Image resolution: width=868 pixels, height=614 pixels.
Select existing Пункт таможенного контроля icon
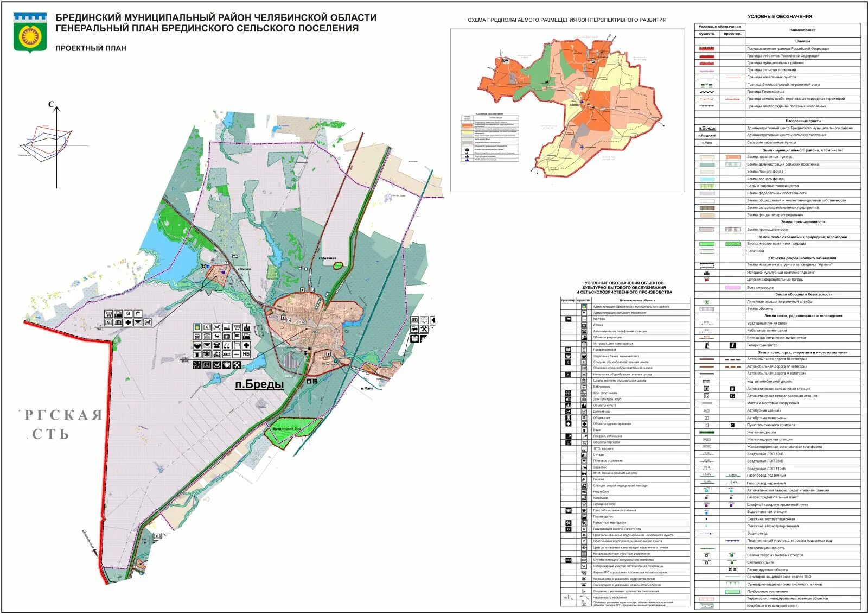[707, 425]
